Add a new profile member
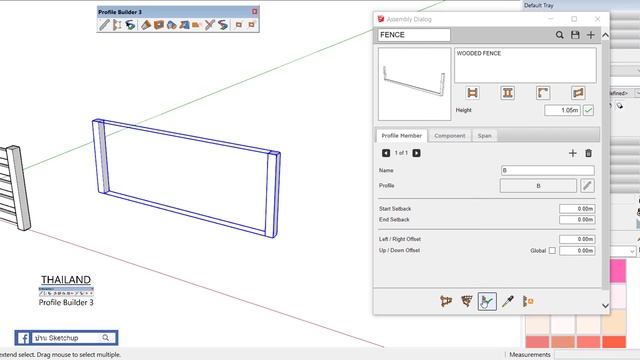The width and height of the screenshot is (640, 360). click(573, 153)
